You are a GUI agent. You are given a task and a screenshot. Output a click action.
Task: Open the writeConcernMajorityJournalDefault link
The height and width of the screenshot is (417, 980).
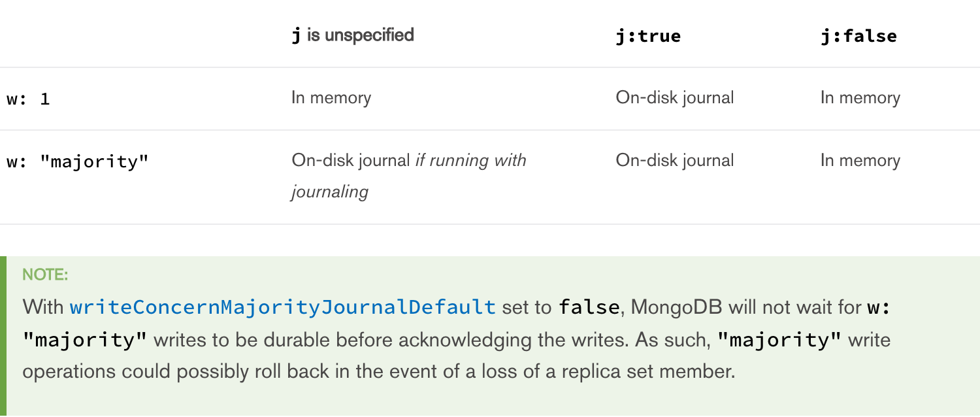click(282, 307)
